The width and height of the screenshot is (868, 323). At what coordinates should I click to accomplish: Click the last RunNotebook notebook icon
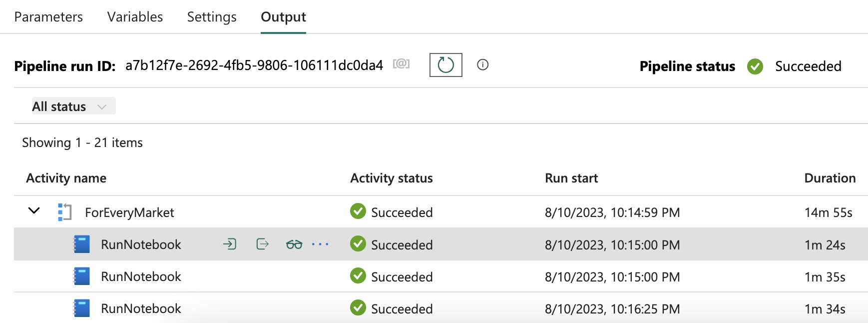point(82,308)
